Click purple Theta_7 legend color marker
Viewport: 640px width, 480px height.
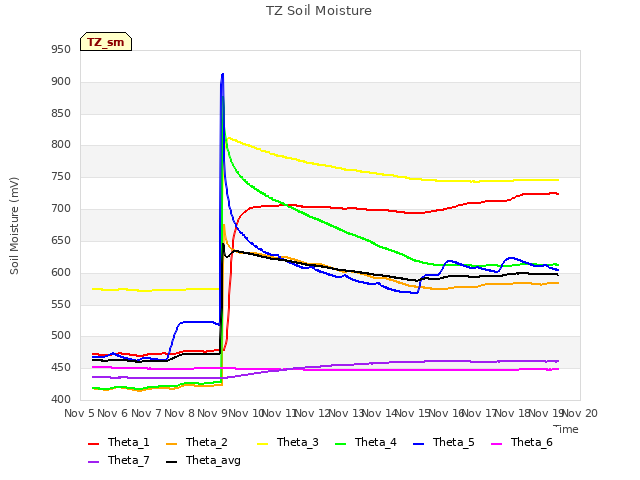tap(93, 462)
